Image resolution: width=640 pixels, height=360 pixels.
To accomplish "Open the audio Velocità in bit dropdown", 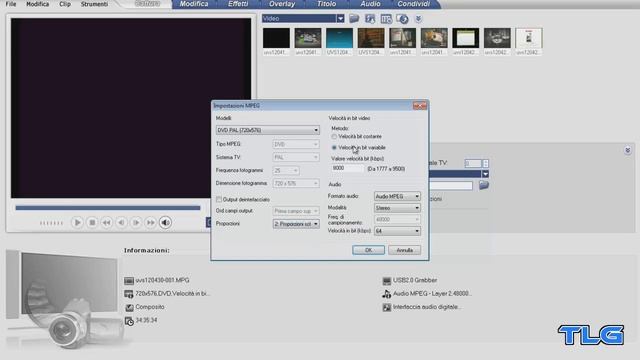I will [397, 231].
